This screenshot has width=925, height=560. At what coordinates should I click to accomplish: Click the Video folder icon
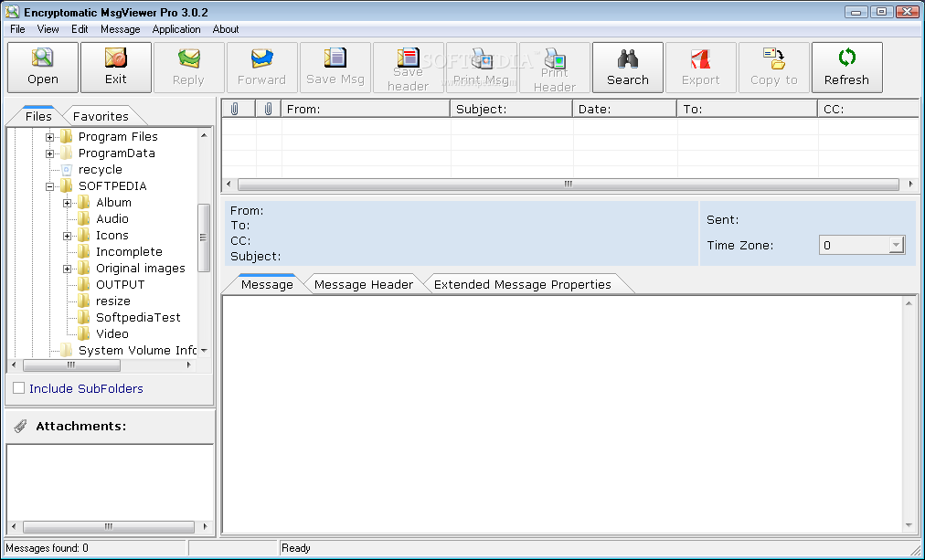pos(84,333)
